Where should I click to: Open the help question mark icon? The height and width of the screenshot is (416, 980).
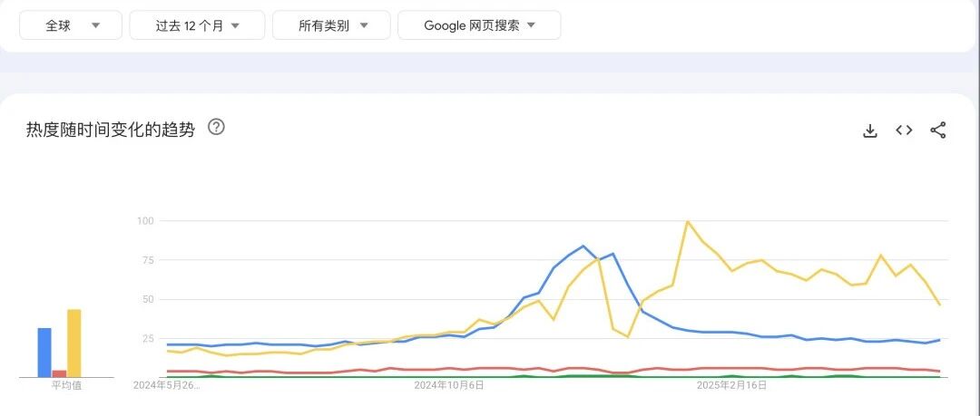[x=216, y=128]
